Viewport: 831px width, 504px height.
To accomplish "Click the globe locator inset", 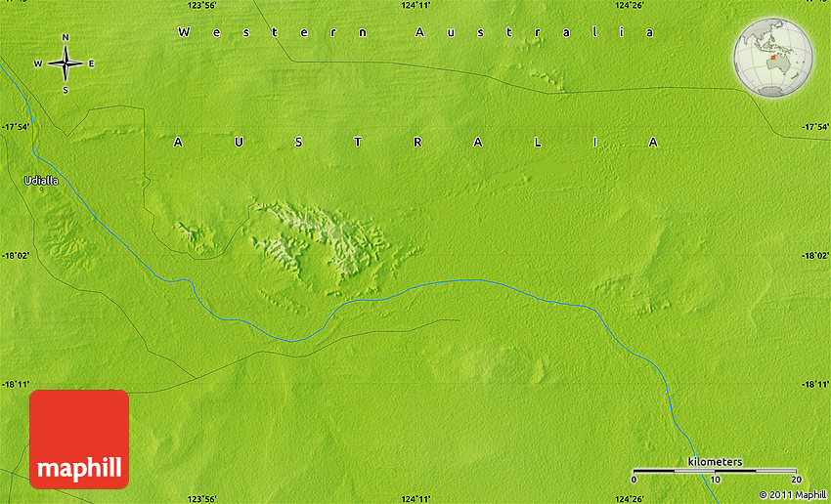I will tap(772, 58).
